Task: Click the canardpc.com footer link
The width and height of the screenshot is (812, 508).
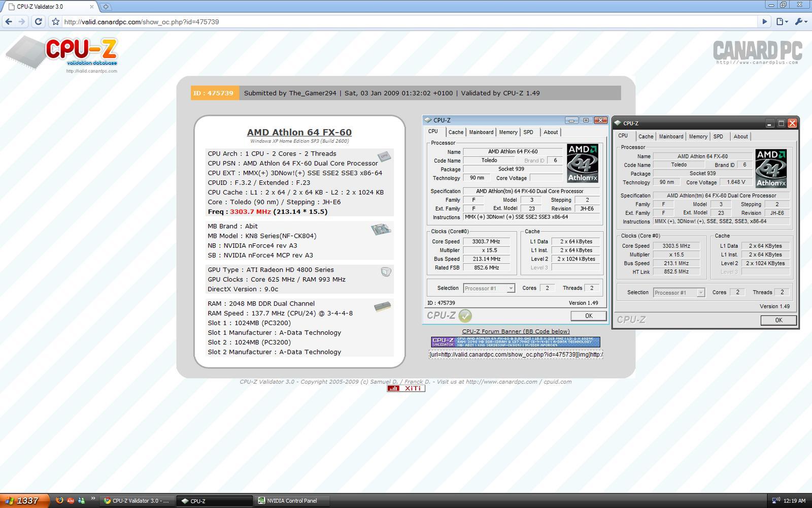Action: (501, 382)
